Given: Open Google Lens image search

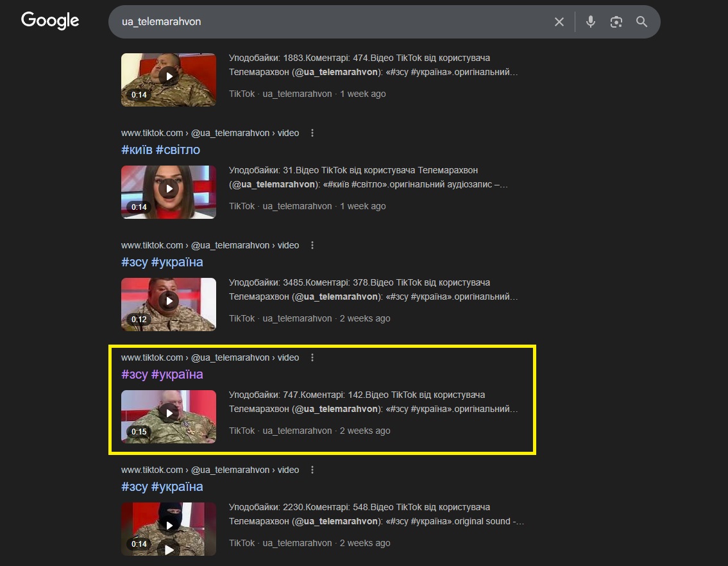Looking at the screenshot, I should [616, 22].
